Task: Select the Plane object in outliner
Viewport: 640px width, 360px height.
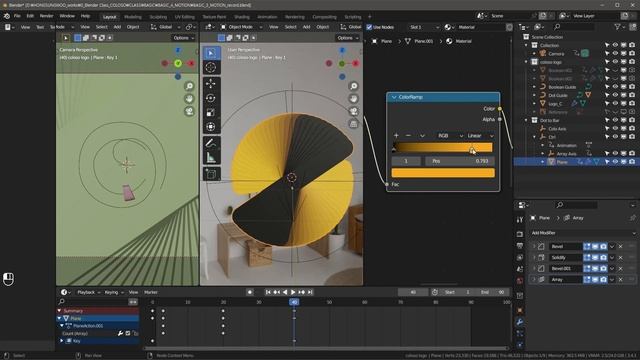Action: [562, 162]
